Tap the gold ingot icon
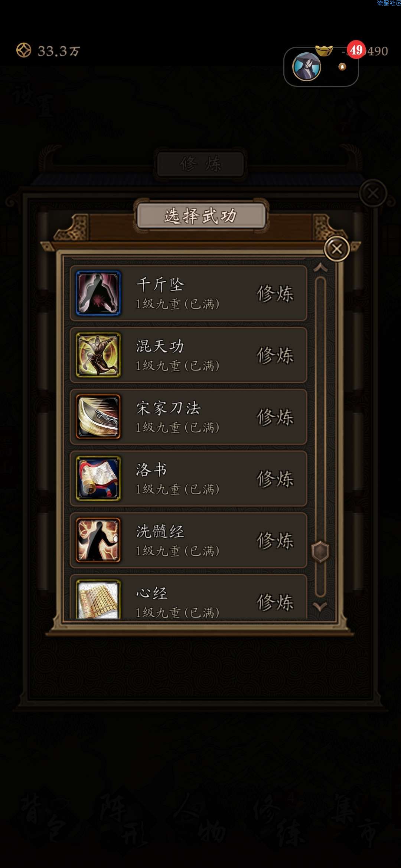Viewport: 401px width, 868px height. [324, 50]
